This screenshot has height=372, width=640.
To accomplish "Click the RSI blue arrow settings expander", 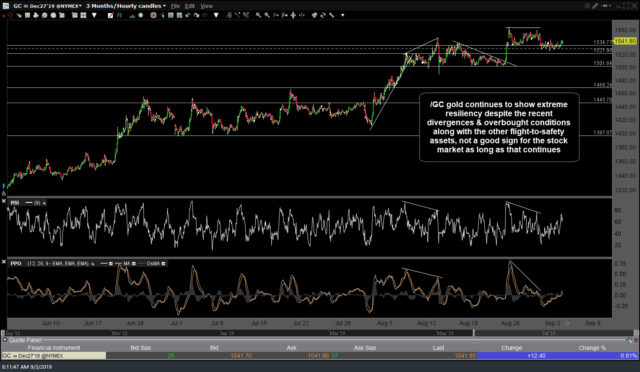I will tap(44, 203).
